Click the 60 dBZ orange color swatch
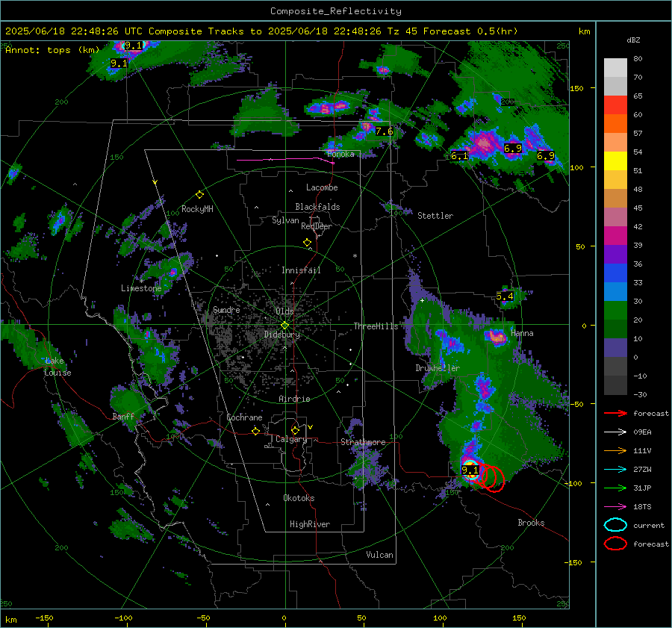Image resolution: width=672 pixels, height=628 pixels. [x=615, y=123]
